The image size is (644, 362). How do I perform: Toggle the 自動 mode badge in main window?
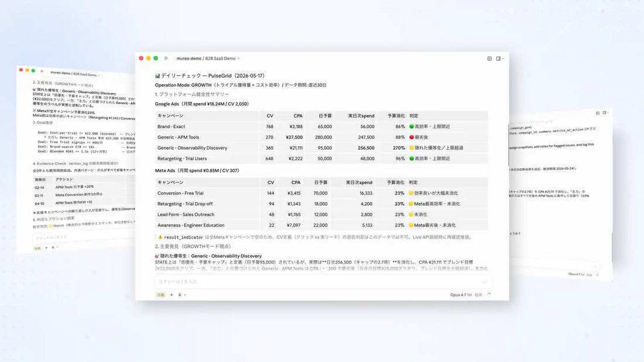(160, 295)
